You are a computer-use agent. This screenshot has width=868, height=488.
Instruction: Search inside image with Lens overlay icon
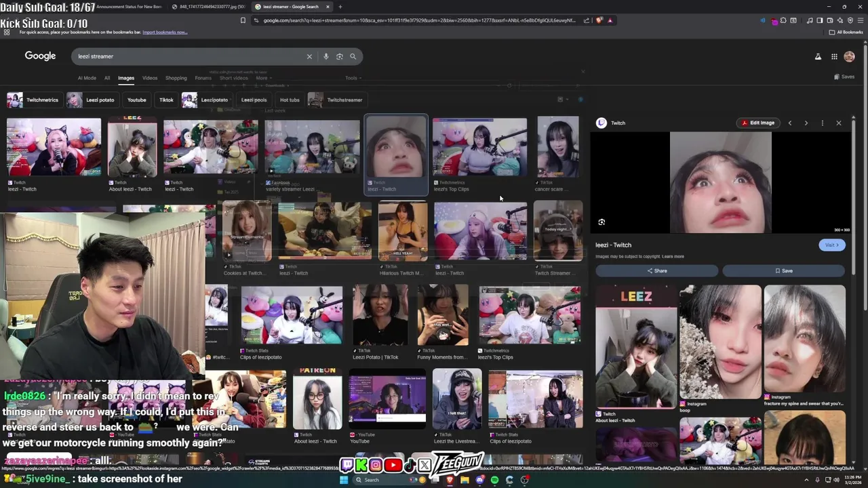(x=601, y=222)
